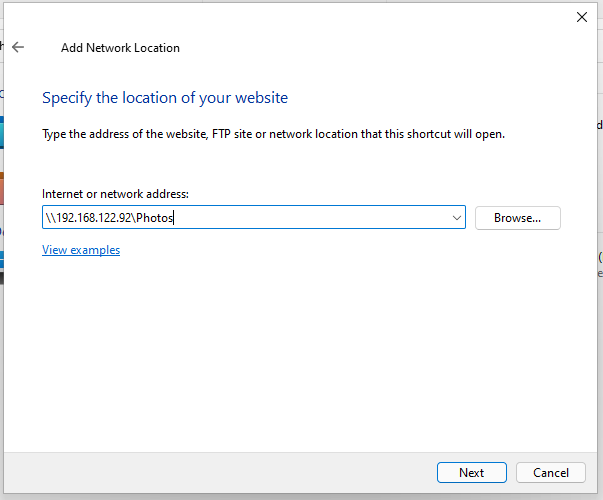Expand the network address dropdown arrow

coord(456,218)
